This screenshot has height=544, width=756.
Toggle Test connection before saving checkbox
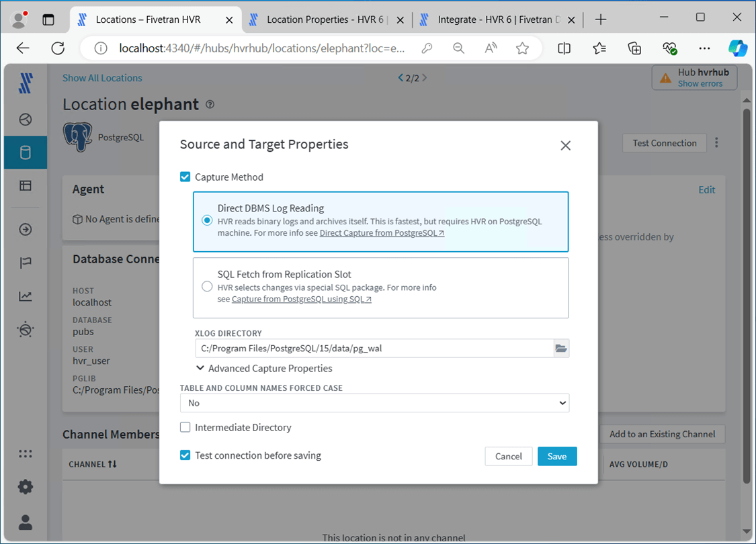[x=185, y=455]
